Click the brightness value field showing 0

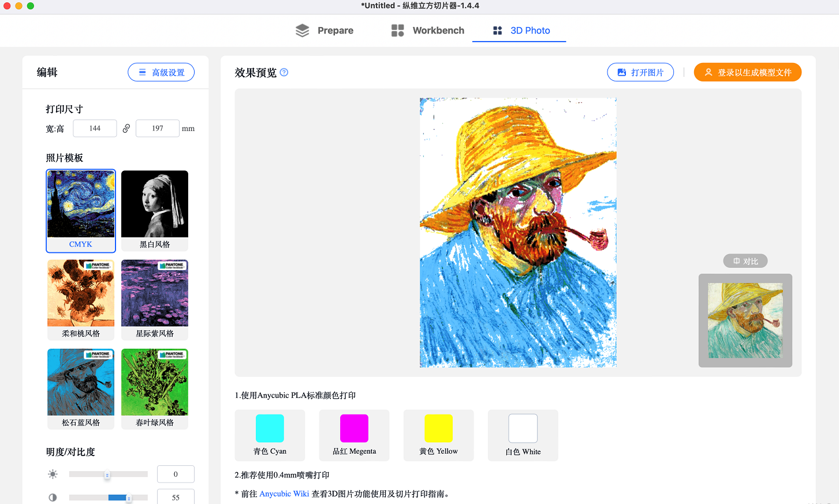click(176, 474)
